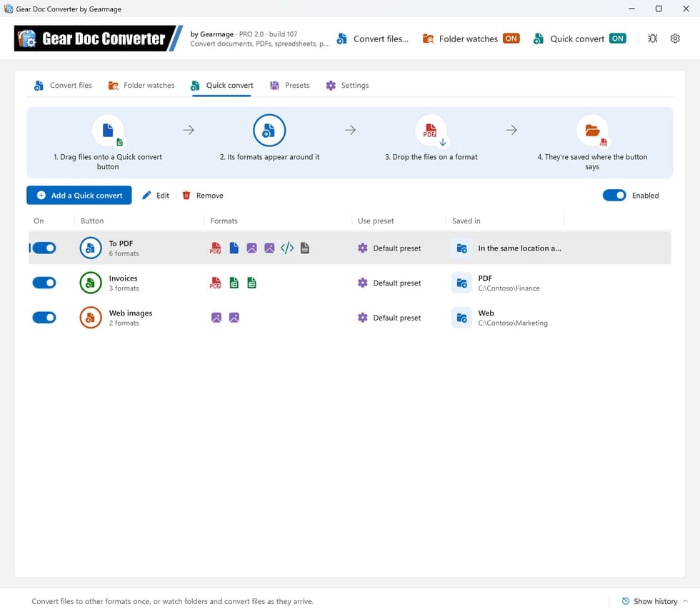The image size is (700, 614).
Task: Toggle the Web images quick convert switch
Action: (x=44, y=318)
